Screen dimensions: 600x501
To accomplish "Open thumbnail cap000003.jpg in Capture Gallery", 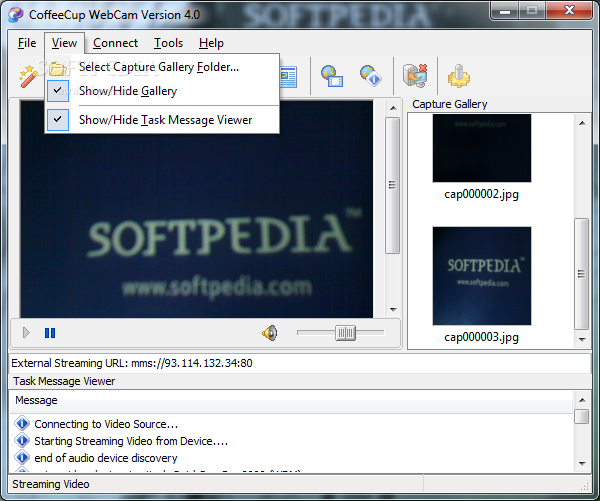I will coord(482,276).
